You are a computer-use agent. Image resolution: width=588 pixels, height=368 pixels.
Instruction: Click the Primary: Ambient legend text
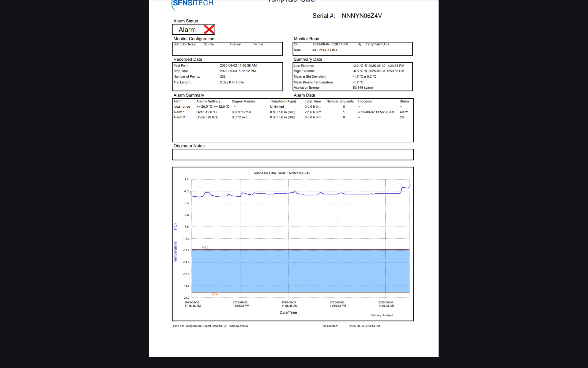click(382, 315)
